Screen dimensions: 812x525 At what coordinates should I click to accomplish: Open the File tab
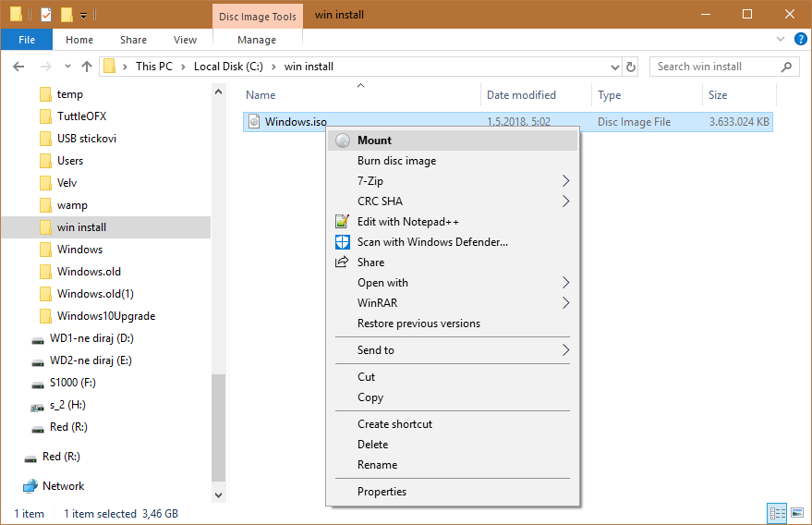click(27, 40)
